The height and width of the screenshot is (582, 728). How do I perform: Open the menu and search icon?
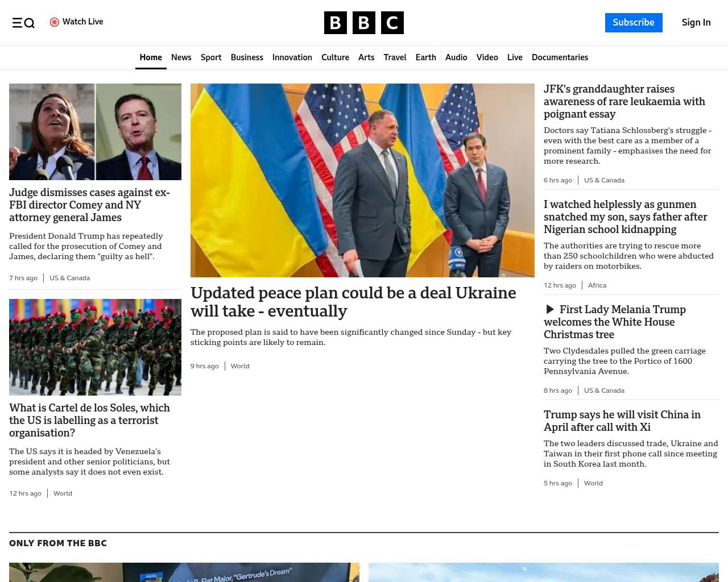[23, 23]
